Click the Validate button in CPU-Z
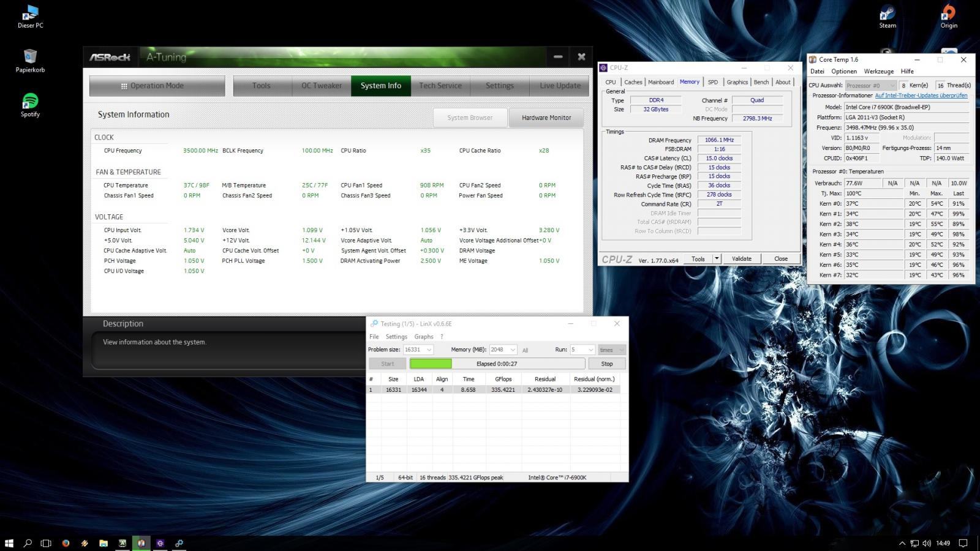This screenshot has width=980, height=551. pyautogui.click(x=742, y=259)
